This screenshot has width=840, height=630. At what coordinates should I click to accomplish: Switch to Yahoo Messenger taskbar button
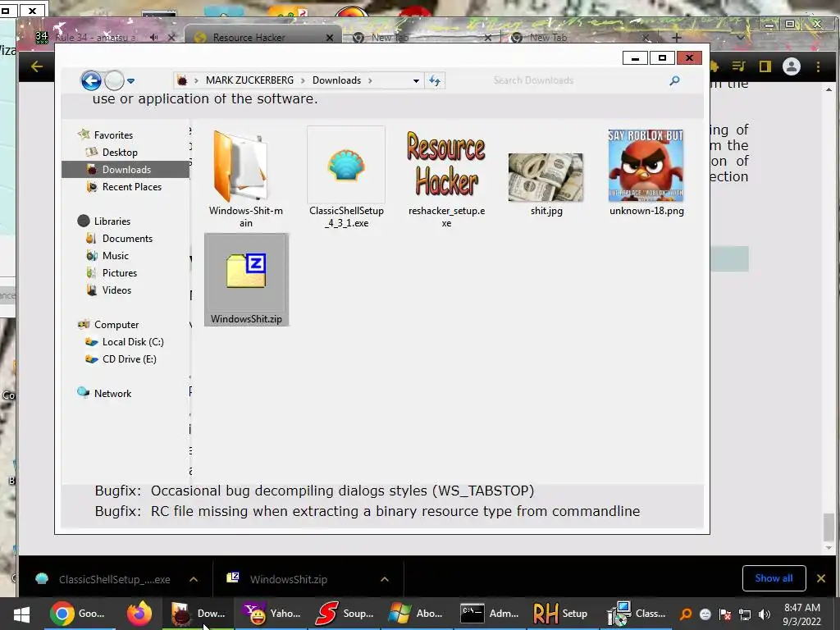point(271,614)
